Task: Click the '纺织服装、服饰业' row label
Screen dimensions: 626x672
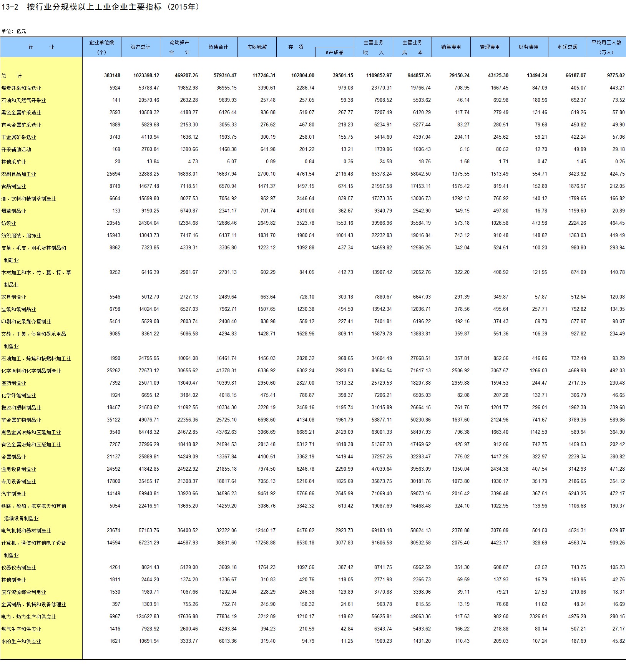Action: pyautogui.click(x=21, y=236)
